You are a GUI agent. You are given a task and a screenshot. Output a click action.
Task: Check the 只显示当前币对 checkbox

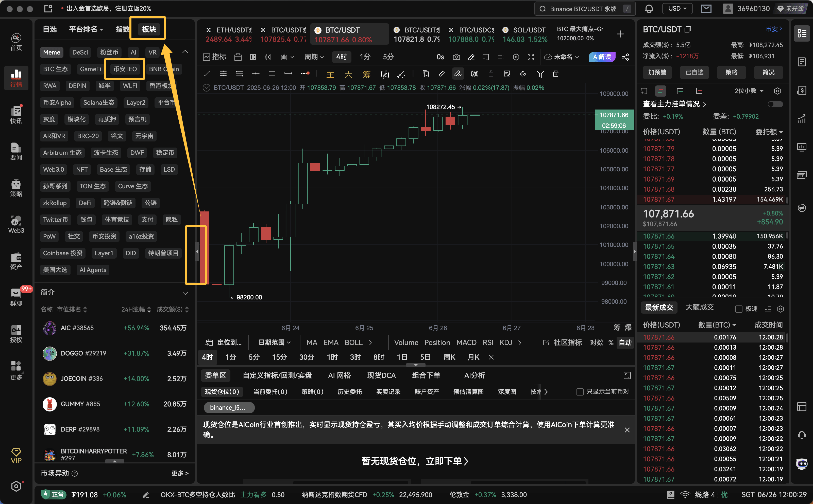click(580, 392)
